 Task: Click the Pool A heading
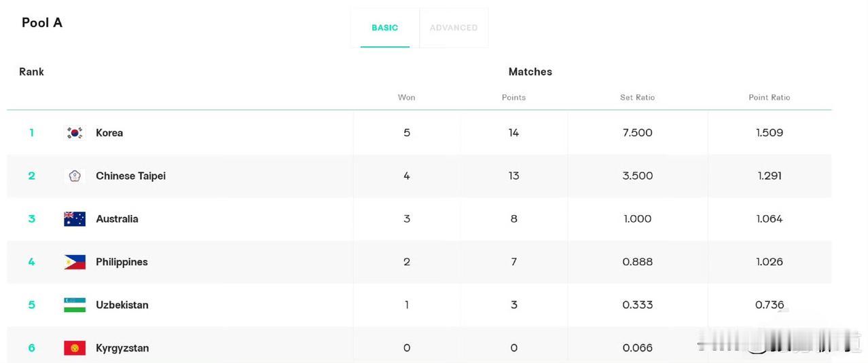pos(42,22)
